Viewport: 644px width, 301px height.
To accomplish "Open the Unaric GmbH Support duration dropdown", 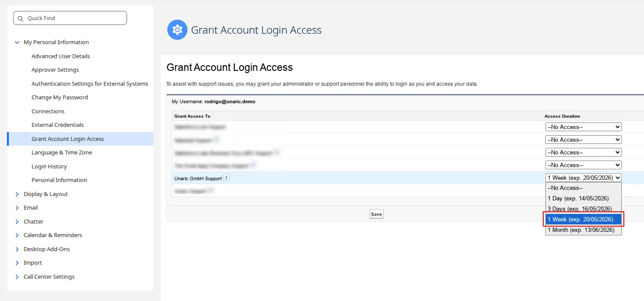I will click(x=584, y=178).
